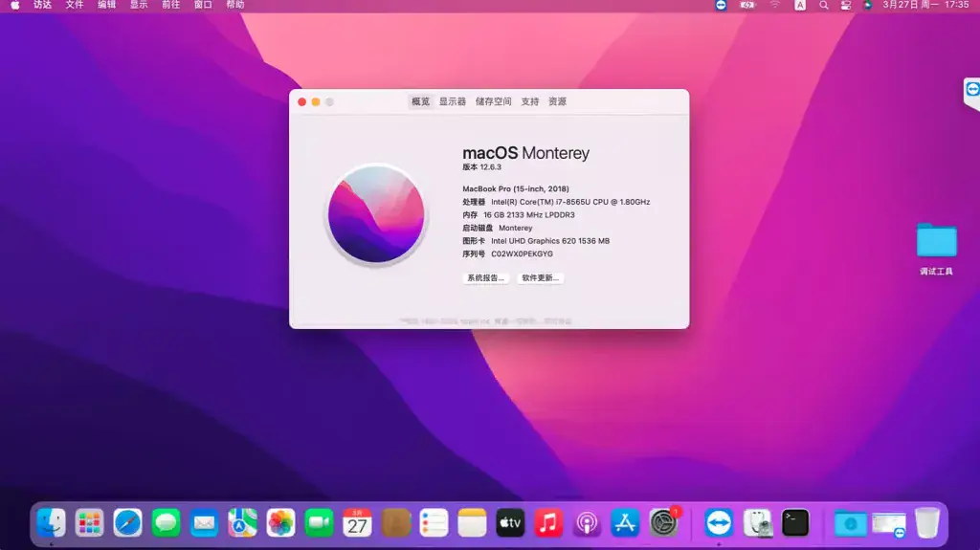Click the 系统报告... button
The width and height of the screenshot is (980, 550).
(x=485, y=277)
